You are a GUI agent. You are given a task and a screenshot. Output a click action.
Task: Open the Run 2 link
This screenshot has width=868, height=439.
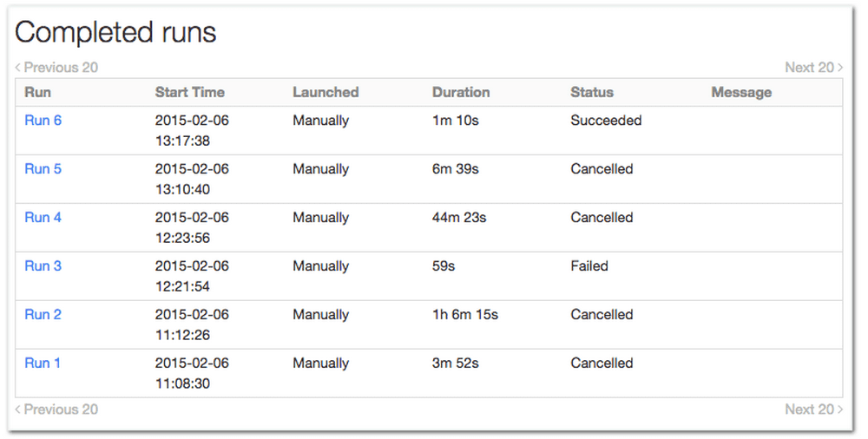coord(43,315)
